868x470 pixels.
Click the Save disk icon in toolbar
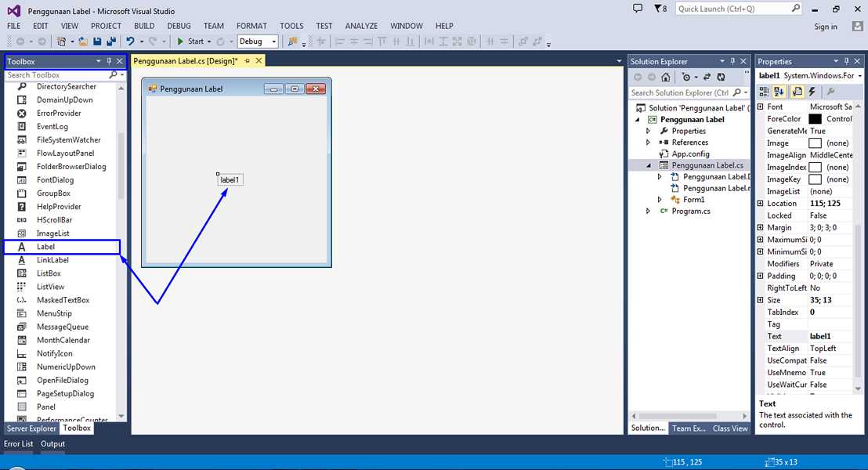(97, 42)
